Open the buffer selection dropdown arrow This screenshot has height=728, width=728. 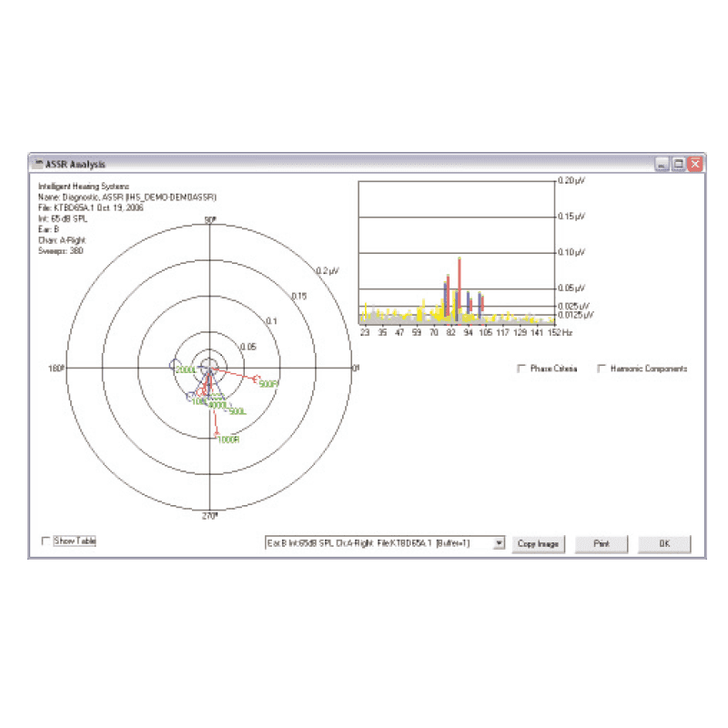499,544
